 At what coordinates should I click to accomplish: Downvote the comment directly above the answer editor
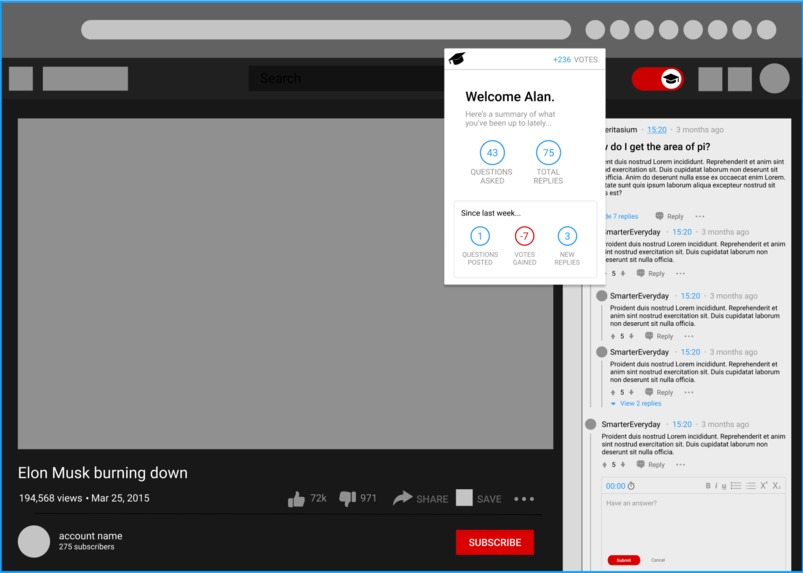tap(623, 465)
